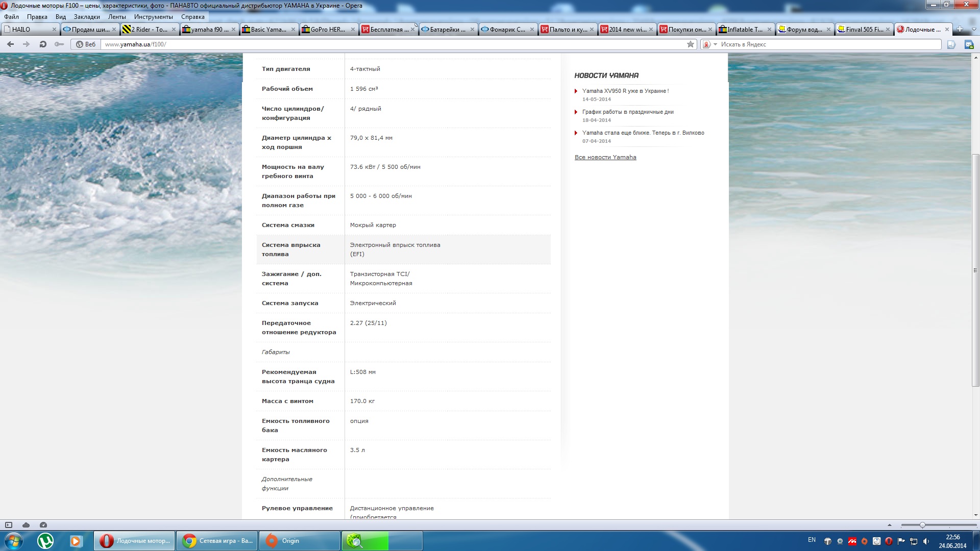
Task: Expand the Yandex search engine dropdown
Action: pos(715,44)
